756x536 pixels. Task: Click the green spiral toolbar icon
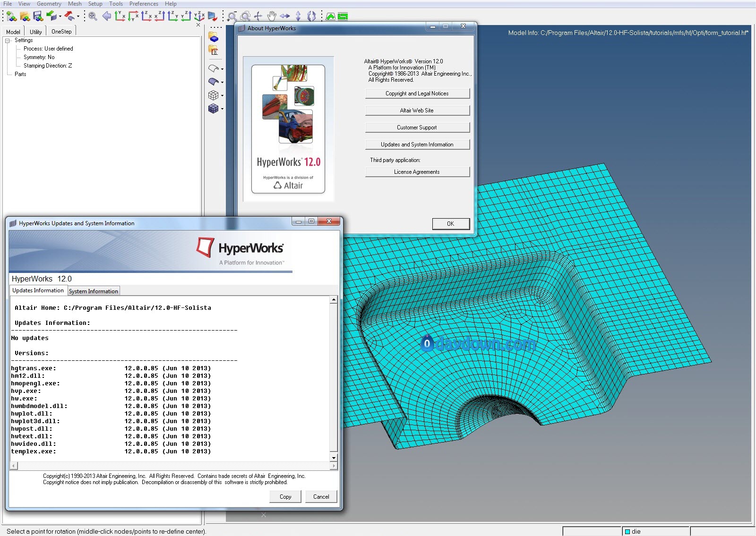(343, 17)
